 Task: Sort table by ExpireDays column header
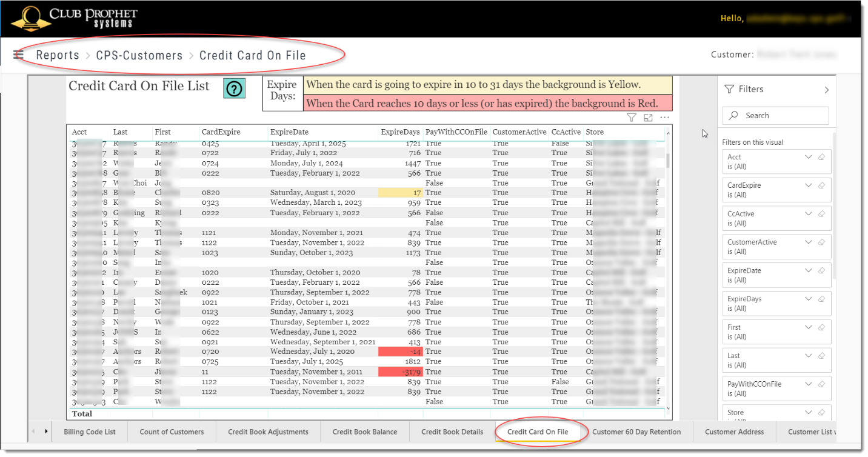(x=400, y=132)
